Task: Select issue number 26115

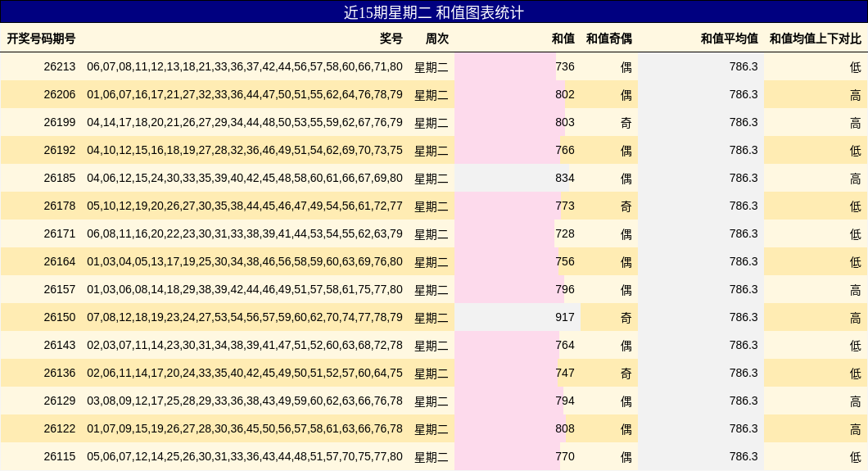Action: [x=60, y=456]
